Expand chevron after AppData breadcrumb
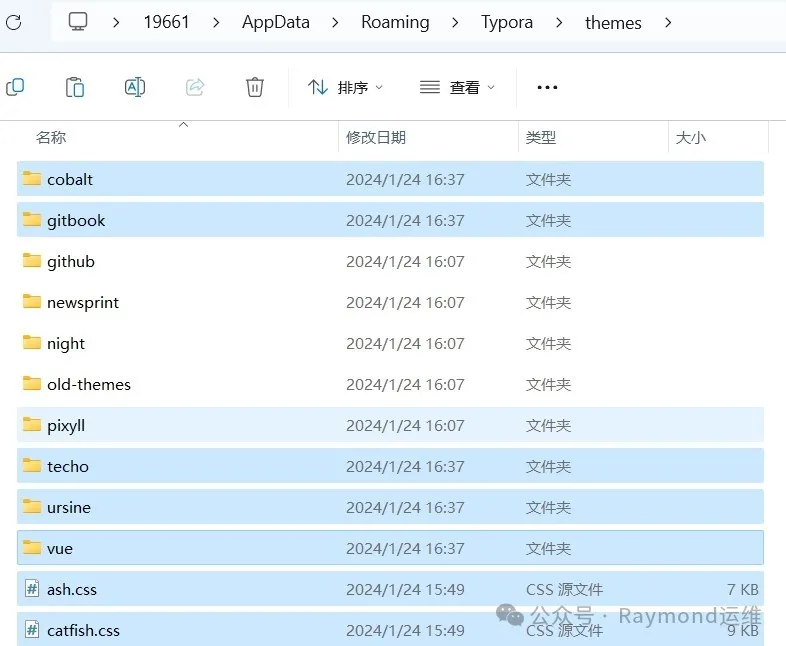Image resolution: width=786 pixels, height=646 pixels. 335,23
